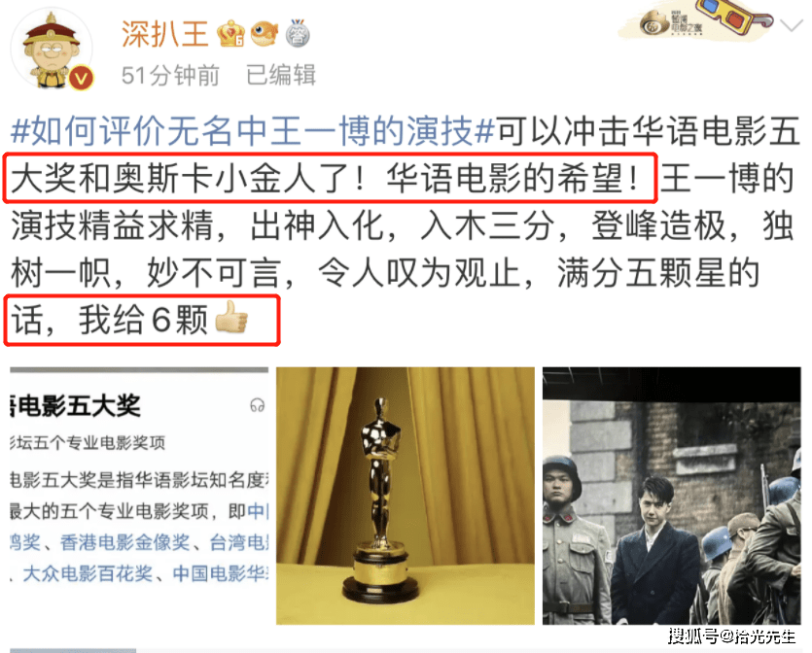
Task: Click the thumbs-up emoji in post
Action: [x=231, y=317]
